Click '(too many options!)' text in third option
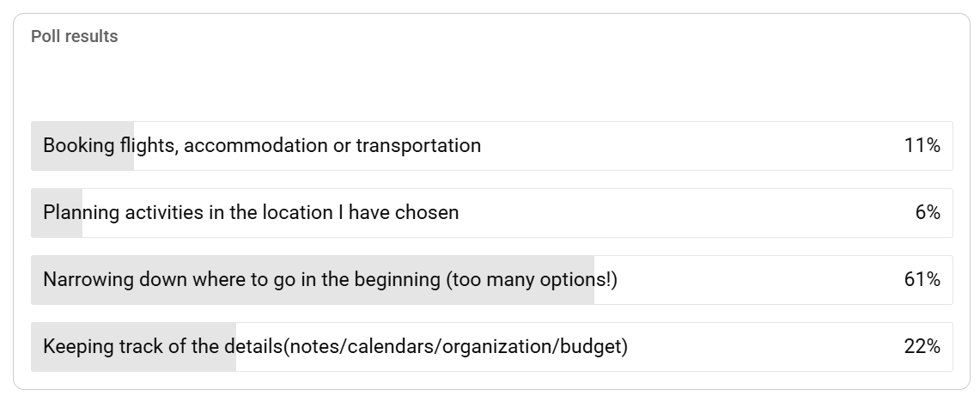This screenshot has height=408, width=980. (532, 280)
